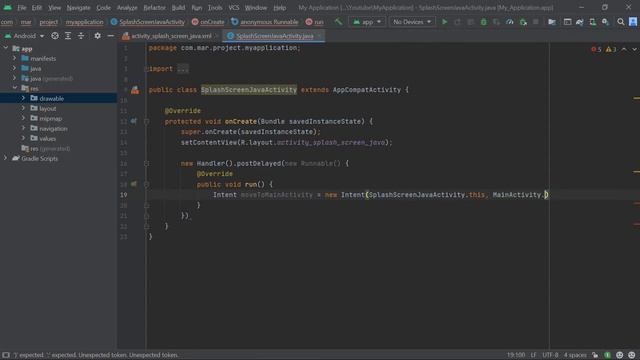Open the Android project view dropdown

[24, 36]
